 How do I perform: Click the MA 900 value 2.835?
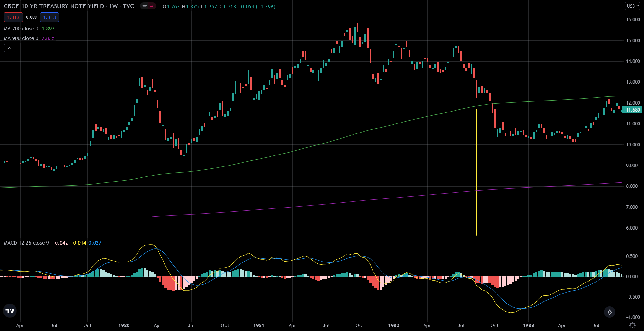[x=48, y=38]
